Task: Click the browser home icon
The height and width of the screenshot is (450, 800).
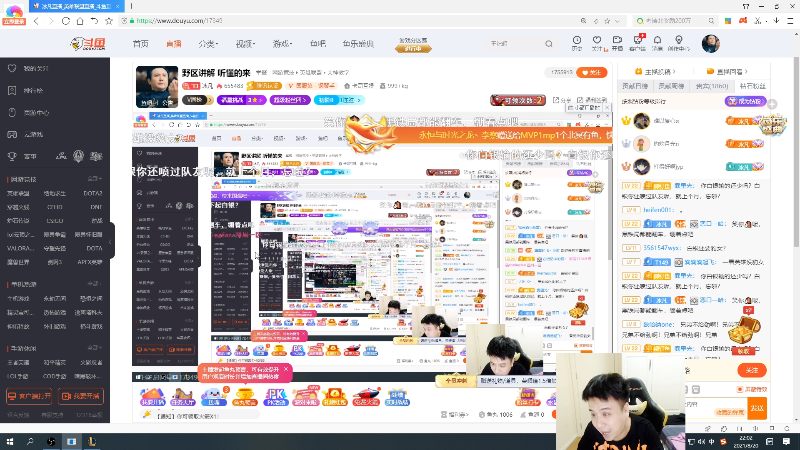Action: pos(80,21)
